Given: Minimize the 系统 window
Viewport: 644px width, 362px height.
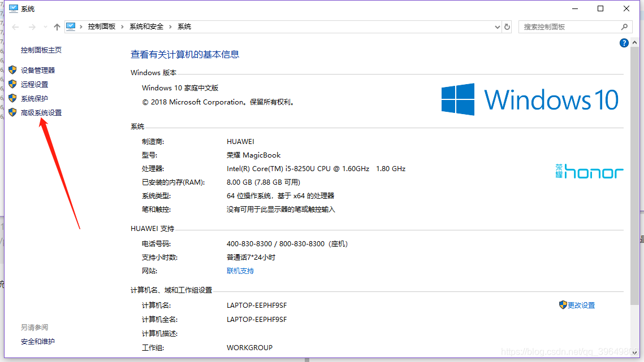Looking at the screenshot, I should (x=575, y=8).
